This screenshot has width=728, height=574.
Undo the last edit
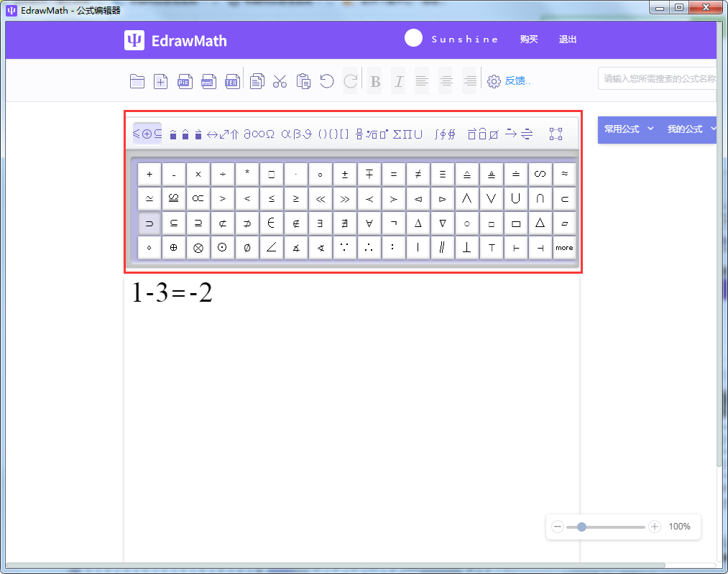pyautogui.click(x=327, y=81)
